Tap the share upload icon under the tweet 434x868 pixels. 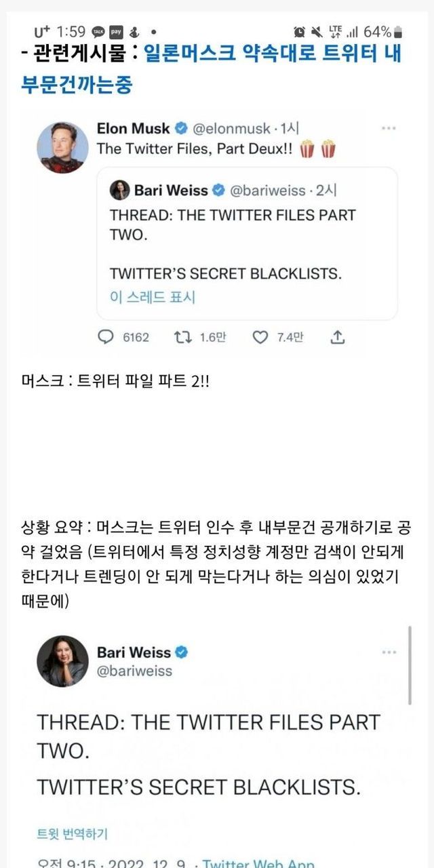coord(338,337)
